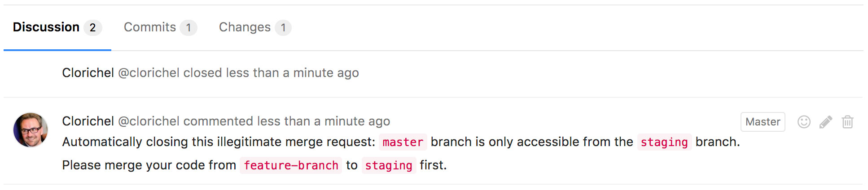Click the staging code label after 'from the'
This screenshot has width=868, height=190.
coord(664,142)
